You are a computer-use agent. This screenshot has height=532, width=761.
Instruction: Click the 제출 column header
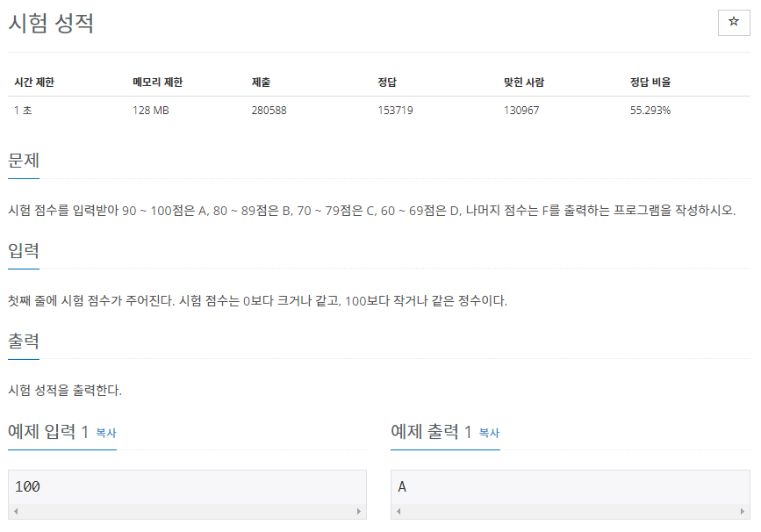261,82
